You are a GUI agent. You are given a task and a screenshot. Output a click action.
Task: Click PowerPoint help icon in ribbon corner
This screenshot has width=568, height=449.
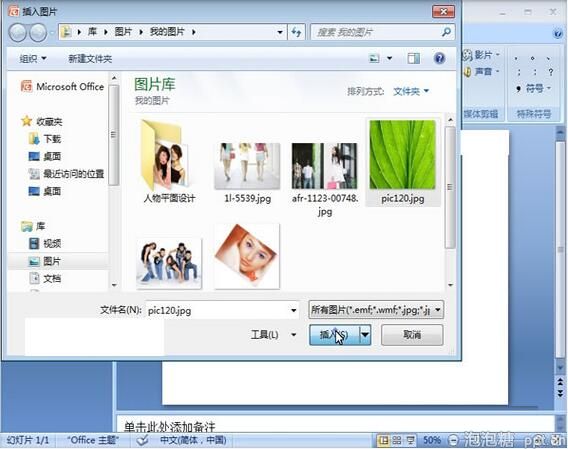pos(558,34)
